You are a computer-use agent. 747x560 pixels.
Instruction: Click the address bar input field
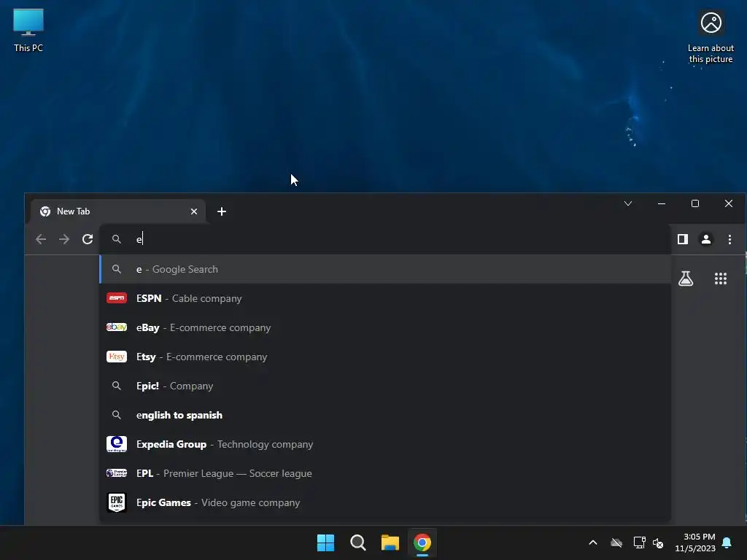click(x=385, y=239)
